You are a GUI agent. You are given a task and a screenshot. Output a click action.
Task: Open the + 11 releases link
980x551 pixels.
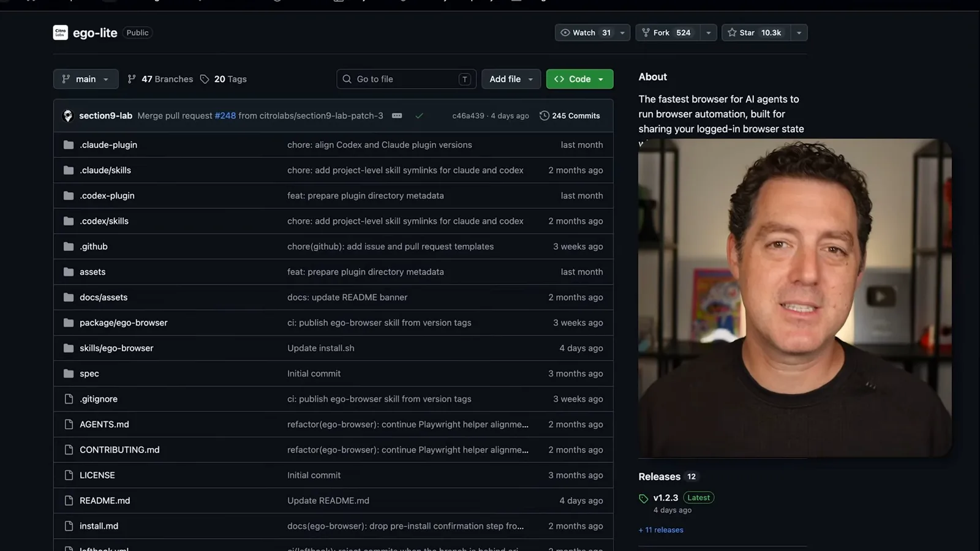pos(661,530)
